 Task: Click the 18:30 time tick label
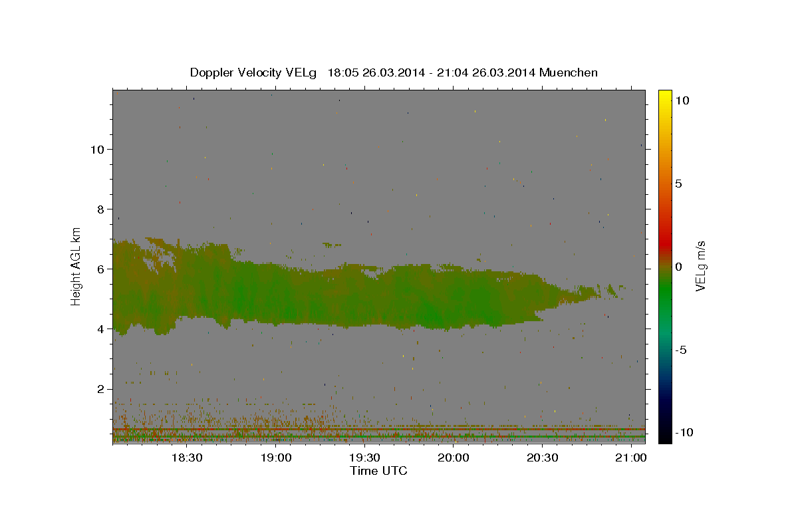[x=187, y=458]
